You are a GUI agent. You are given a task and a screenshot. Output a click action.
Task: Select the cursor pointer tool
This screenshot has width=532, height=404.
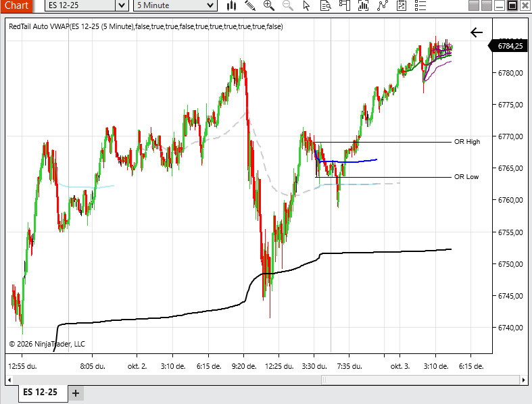coord(307,5)
